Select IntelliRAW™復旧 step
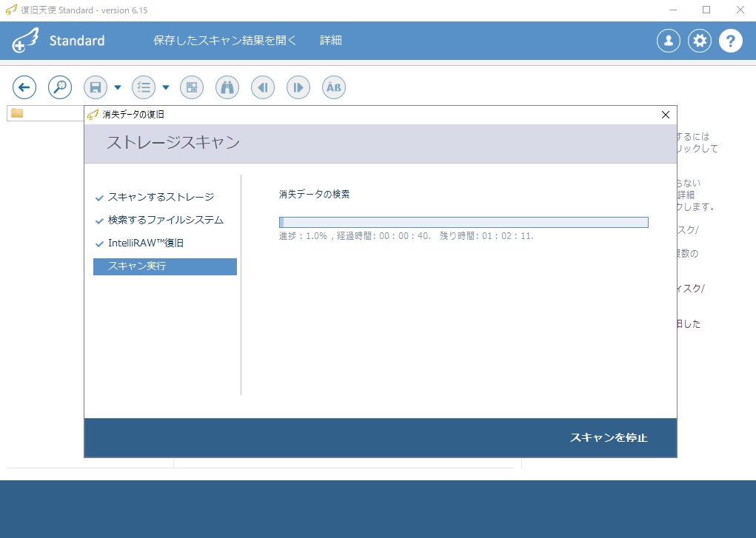Image resolution: width=756 pixels, height=538 pixels. pos(146,243)
